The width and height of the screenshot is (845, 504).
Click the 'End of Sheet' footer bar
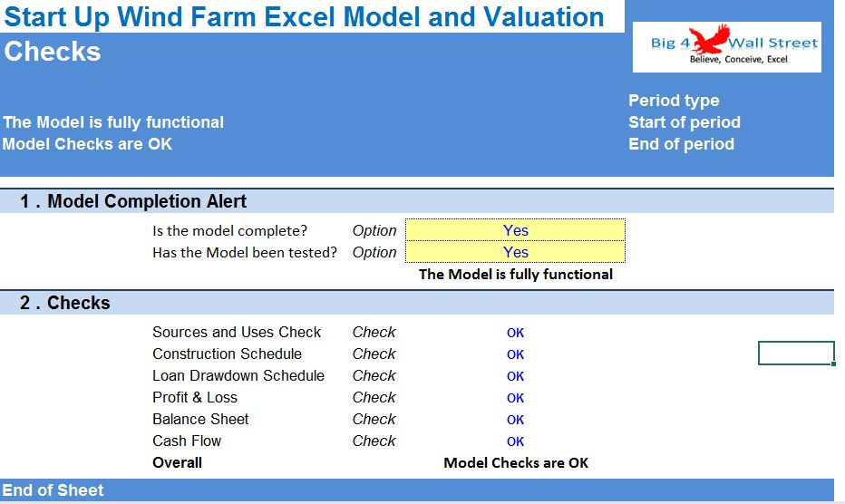416,490
